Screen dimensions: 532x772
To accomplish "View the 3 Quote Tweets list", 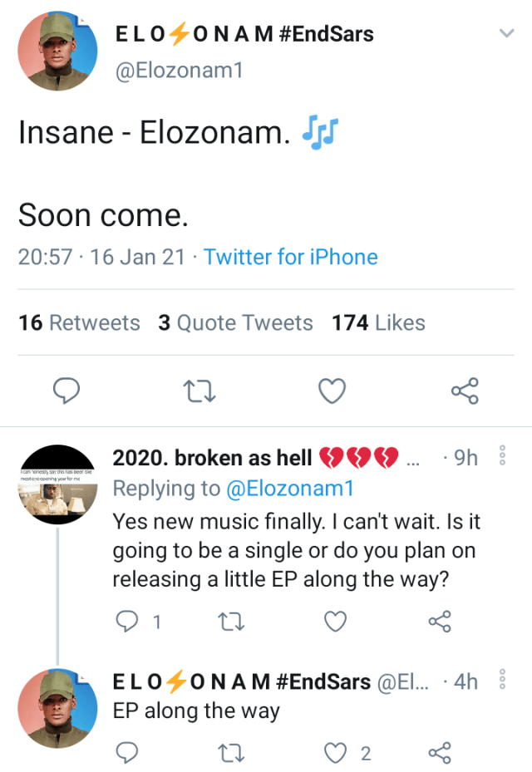I will pos(235,323).
